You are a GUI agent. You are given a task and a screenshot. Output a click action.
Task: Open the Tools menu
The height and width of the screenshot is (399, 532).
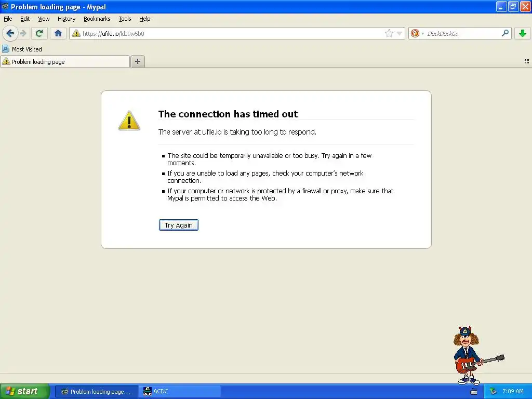click(125, 19)
